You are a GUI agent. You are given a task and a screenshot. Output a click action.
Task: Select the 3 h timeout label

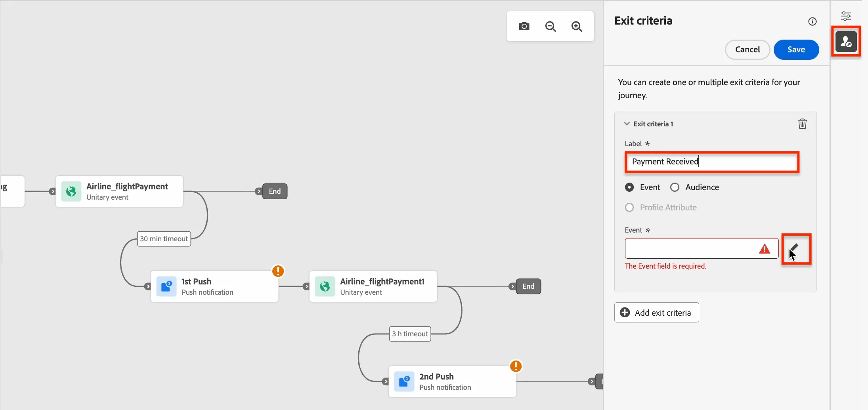(x=410, y=334)
